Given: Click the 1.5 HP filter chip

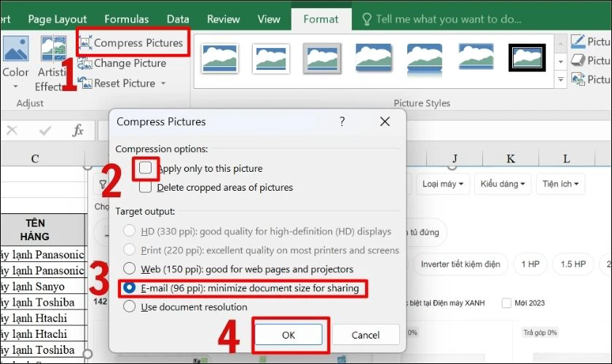Looking at the screenshot, I should point(573,264).
